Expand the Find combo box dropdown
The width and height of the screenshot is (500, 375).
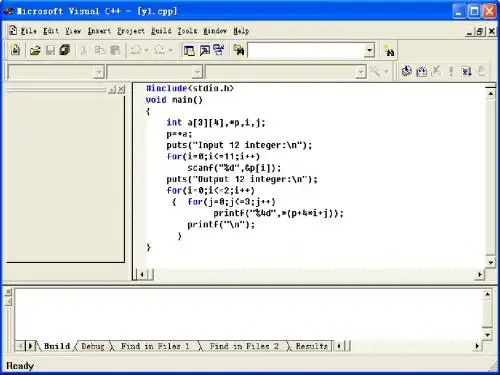369,51
